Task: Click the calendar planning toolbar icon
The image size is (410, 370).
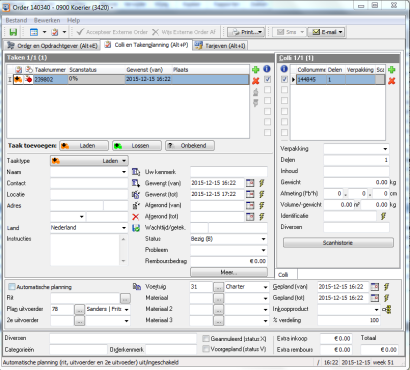Action: [x=34, y=32]
